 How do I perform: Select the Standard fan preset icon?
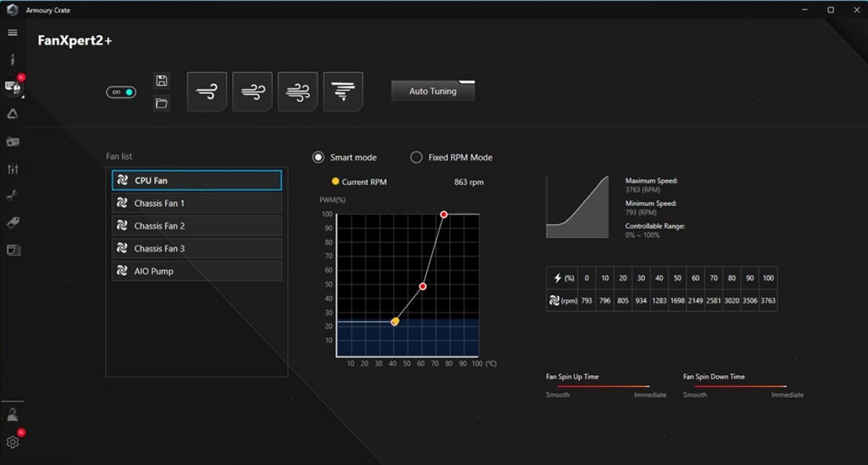252,92
